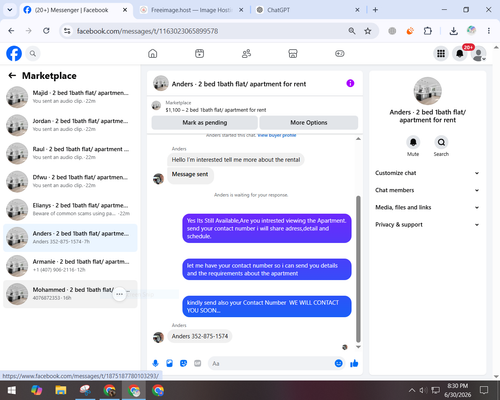The height and width of the screenshot is (400, 500).
Task: Open the Marketplace storefront icon
Action: tap(293, 53)
